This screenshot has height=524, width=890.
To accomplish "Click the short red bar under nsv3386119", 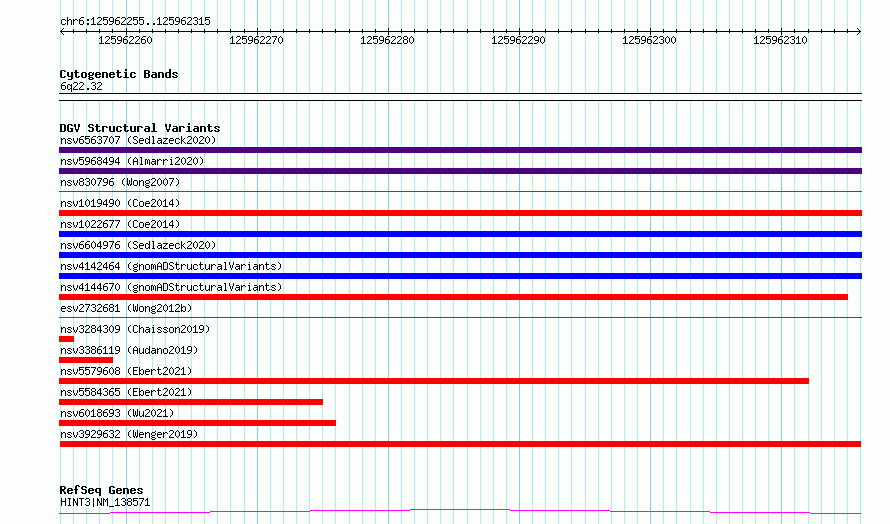I will tap(86, 360).
